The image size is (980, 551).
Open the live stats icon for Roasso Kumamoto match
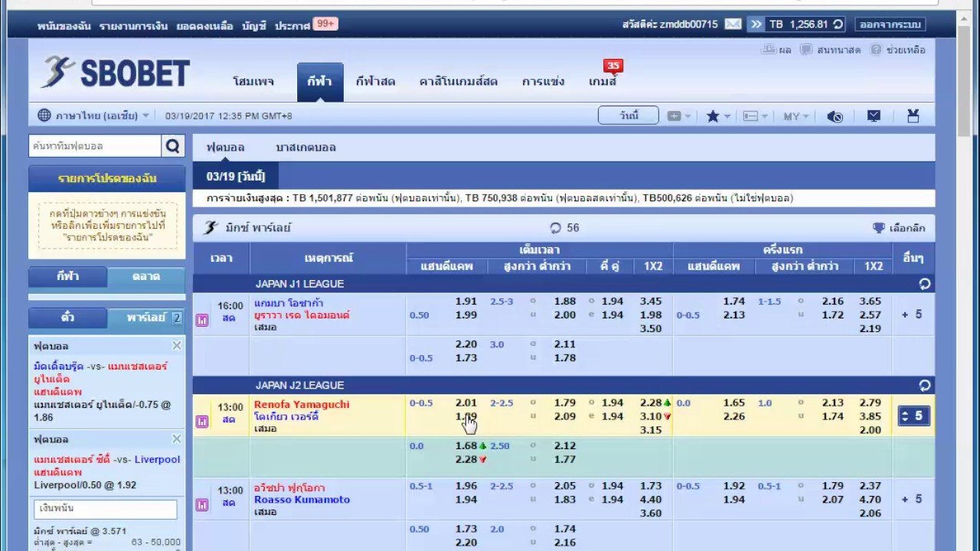[202, 505]
